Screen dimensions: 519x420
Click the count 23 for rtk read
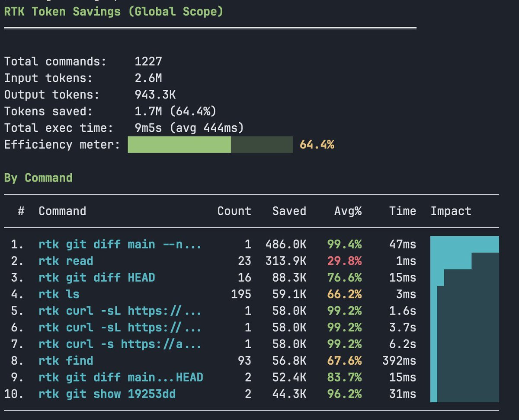[244, 261]
